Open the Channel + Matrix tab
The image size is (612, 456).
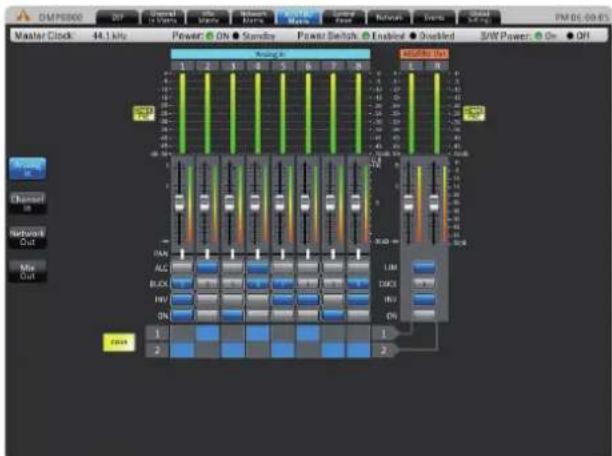pos(163,17)
